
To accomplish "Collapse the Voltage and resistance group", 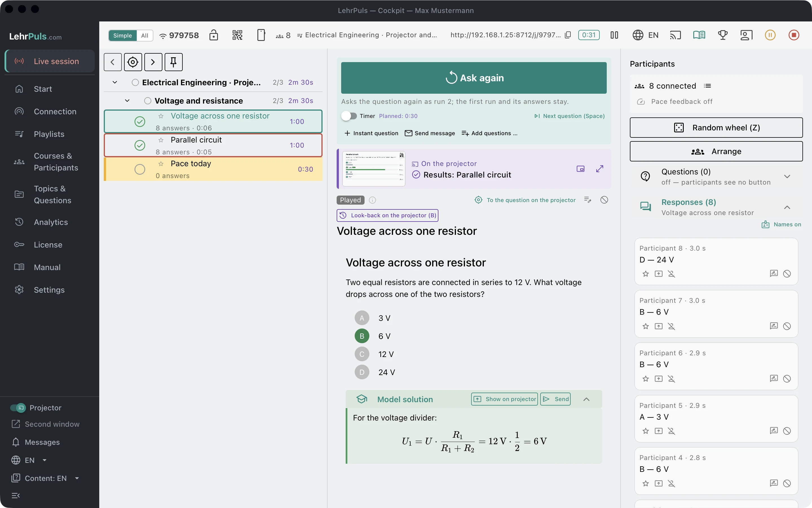I will pos(127,101).
